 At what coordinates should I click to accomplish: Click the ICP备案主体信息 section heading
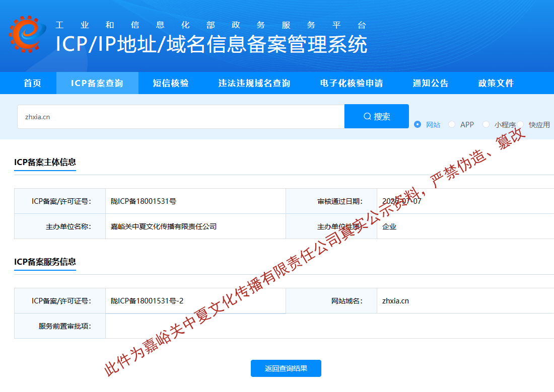(x=45, y=162)
